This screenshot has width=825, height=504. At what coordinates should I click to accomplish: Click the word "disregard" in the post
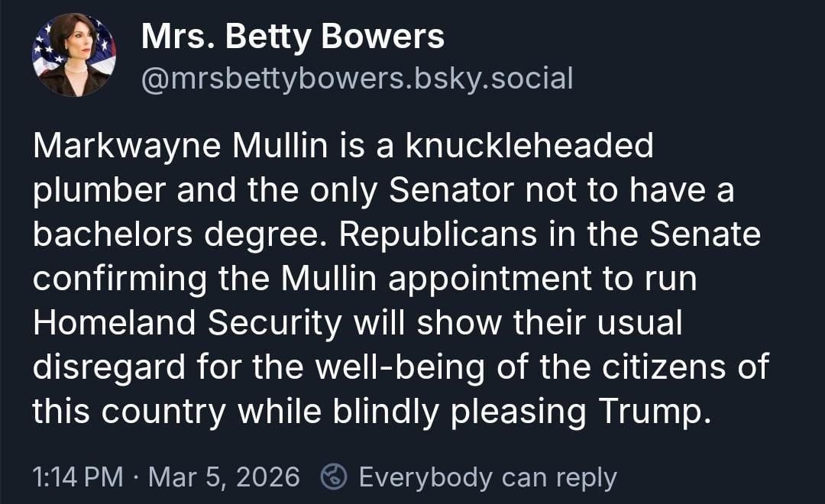click(107, 367)
